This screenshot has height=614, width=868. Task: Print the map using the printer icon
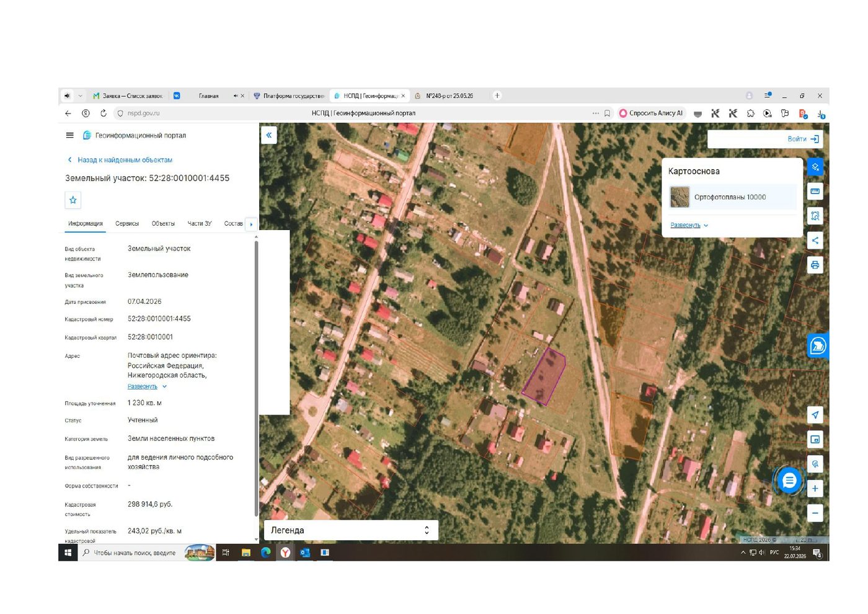click(x=815, y=265)
